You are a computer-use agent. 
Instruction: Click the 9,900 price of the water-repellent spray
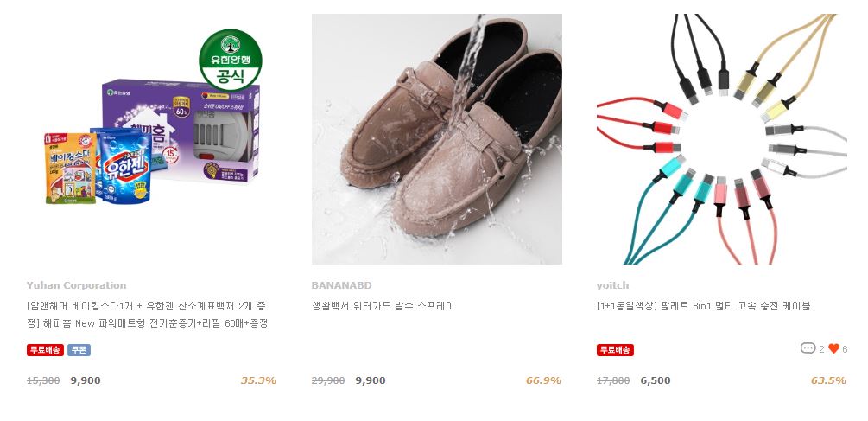371,380
